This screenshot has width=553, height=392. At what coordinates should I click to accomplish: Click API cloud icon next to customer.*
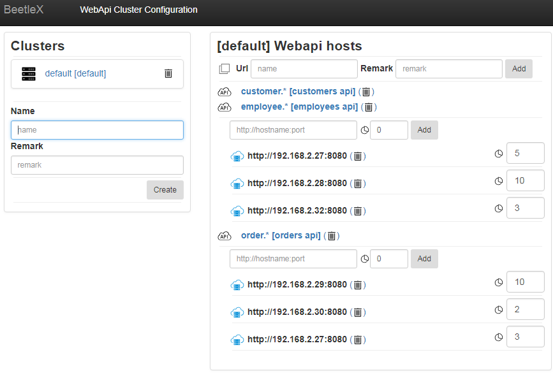tap(225, 92)
